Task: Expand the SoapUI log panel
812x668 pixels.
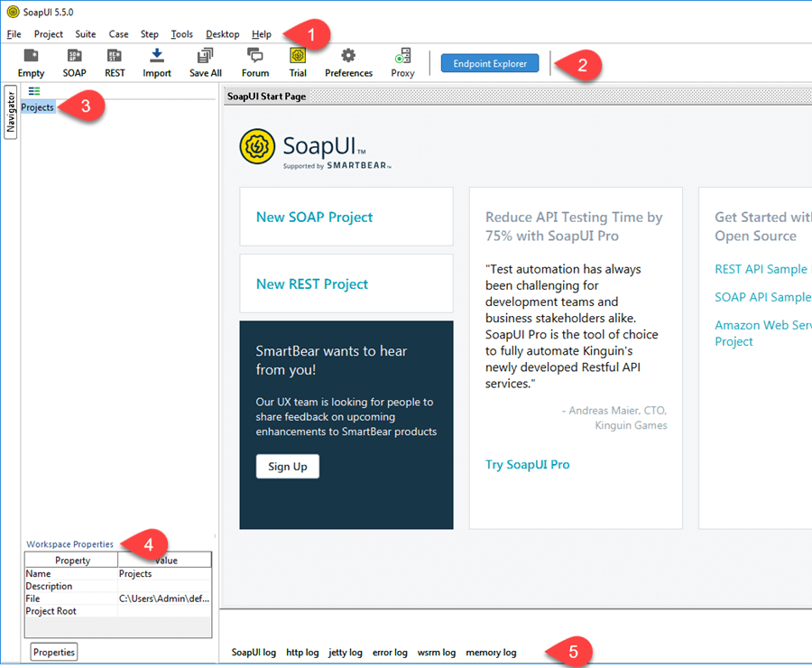Action: coord(254,653)
